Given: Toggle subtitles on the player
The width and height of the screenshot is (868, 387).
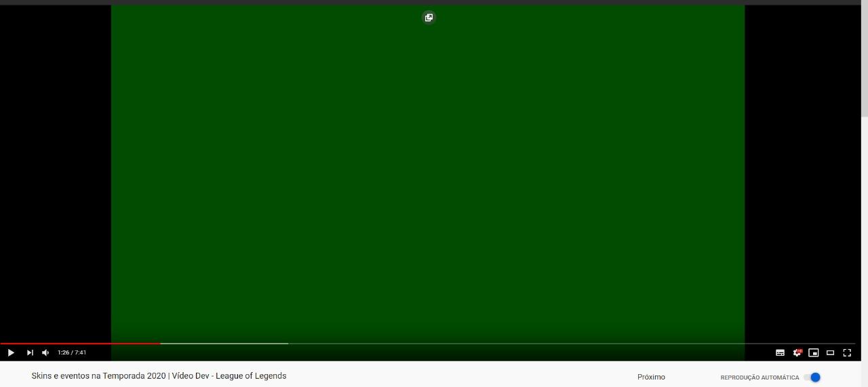Looking at the screenshot, I should 780,352.
